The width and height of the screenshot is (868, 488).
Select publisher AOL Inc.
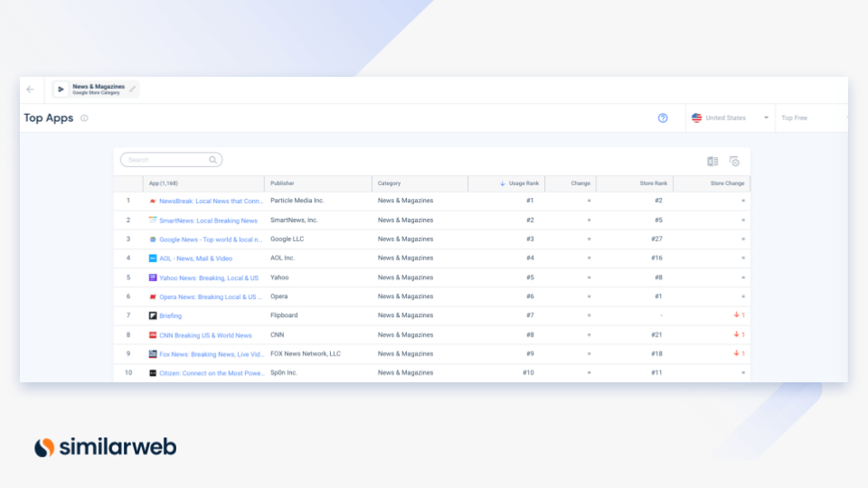click(x=282, y=258)
